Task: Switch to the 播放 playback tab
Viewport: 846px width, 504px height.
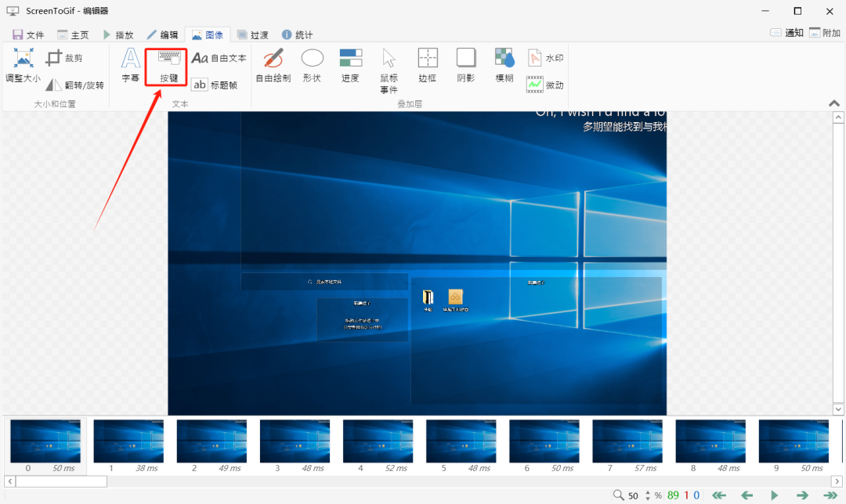Action: tap(117, 35)
